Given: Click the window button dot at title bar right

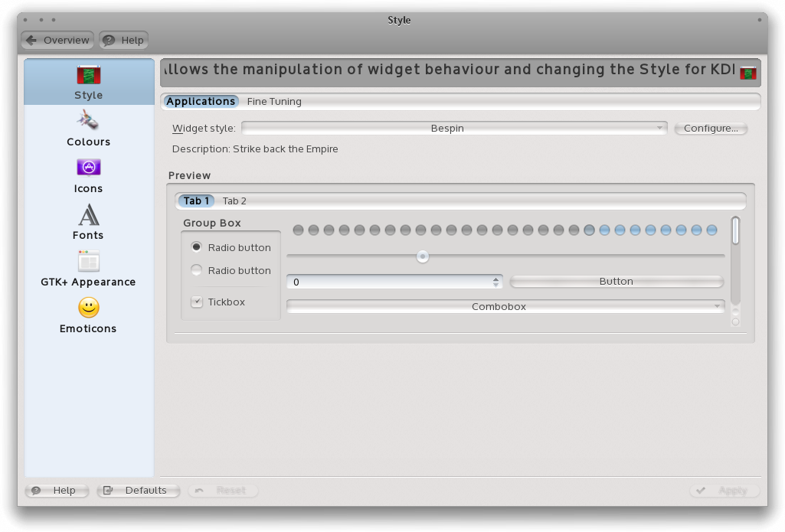Looking at the screenshot, I should tap(760, 20).
